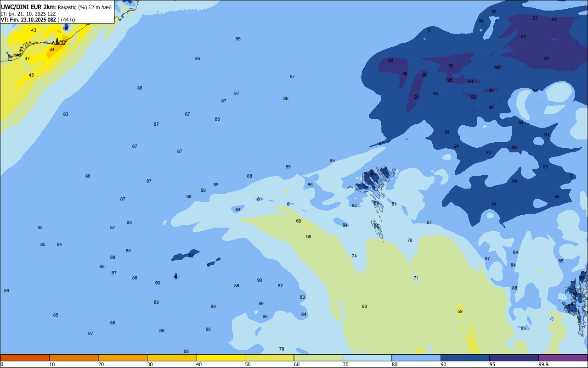Click the 10–20 orange legend swatch
Screen dimensions: 588x368
(x=73, y=357)
